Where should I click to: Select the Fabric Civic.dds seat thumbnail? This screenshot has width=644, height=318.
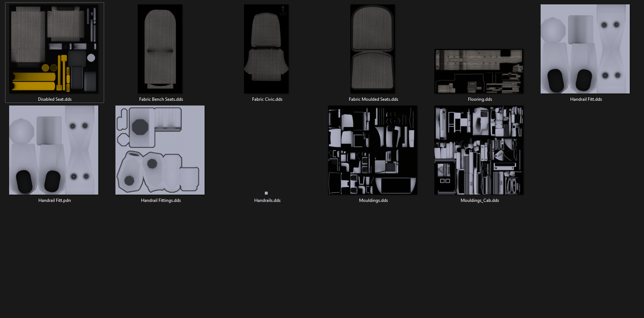266,49
